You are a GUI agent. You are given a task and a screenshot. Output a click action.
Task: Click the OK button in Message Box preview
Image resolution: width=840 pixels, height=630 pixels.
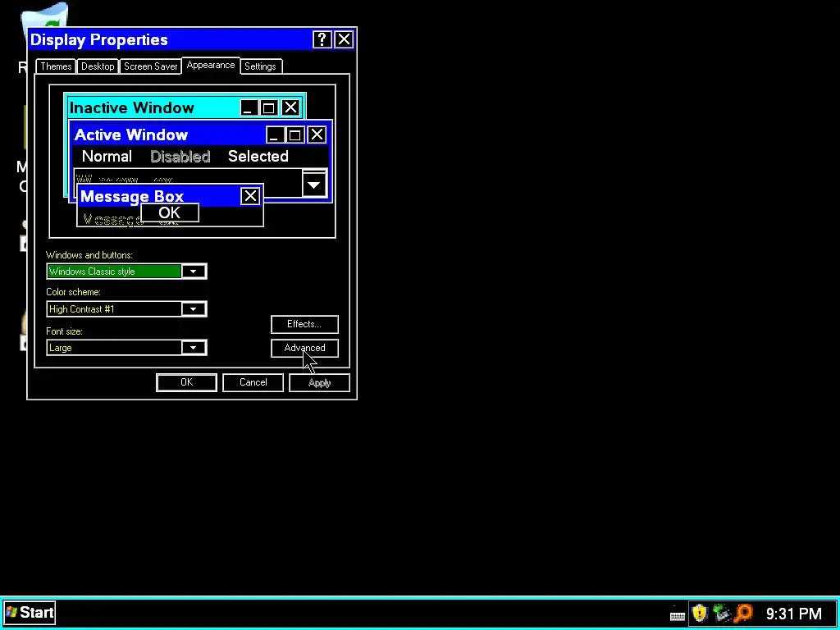[x=170, y=213]
